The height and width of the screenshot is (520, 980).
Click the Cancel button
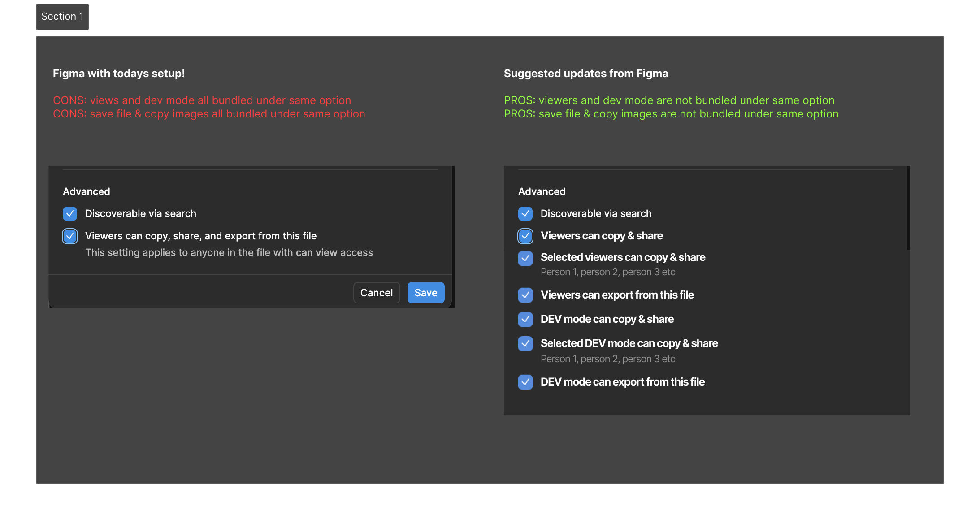pyautogui.click(x=377, y=293)
